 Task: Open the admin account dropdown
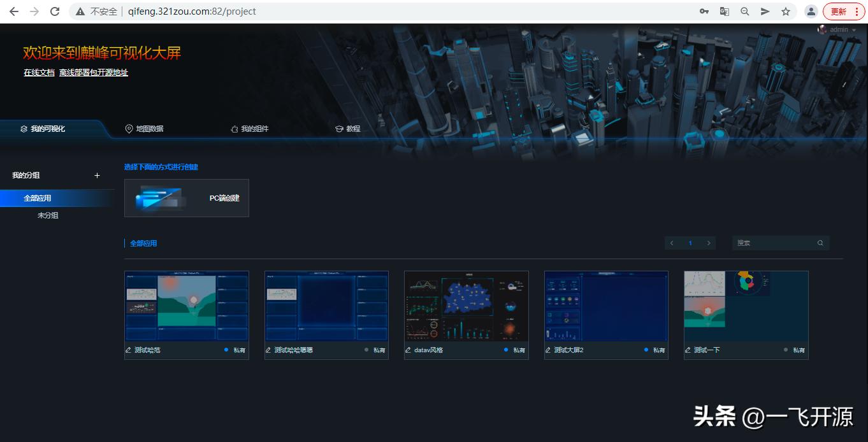(x=839, y=29)
